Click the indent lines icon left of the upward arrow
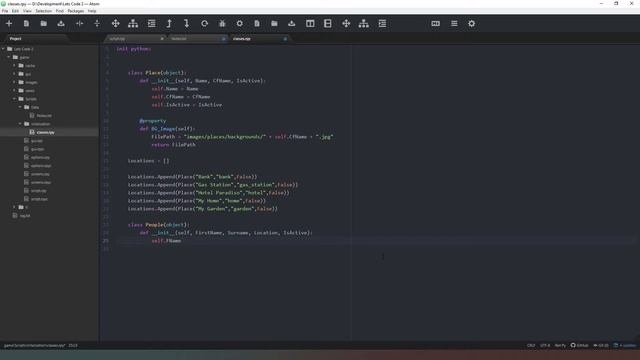Viewport: 640px width, 360px height. tap(151, 24)
